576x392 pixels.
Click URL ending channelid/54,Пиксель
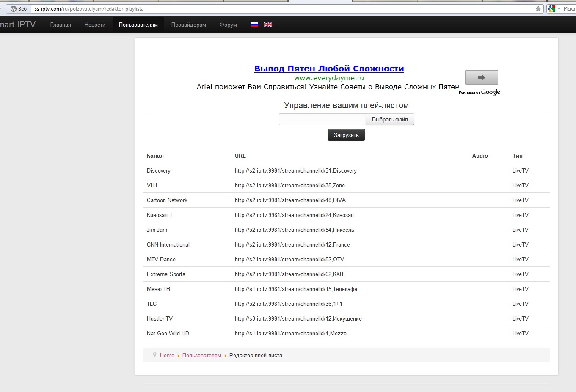[x=295, y=230]
